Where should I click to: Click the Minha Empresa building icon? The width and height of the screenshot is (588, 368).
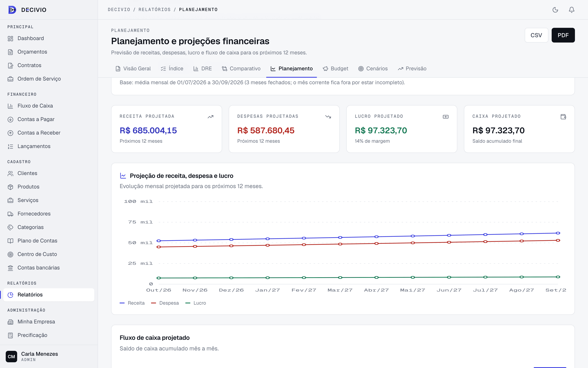coord(10,322)
